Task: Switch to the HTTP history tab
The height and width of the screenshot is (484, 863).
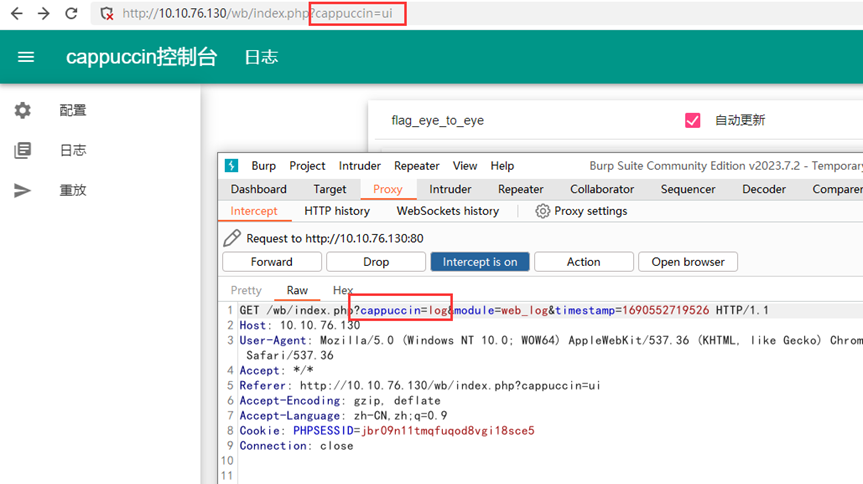Action: tap(337, 211)
